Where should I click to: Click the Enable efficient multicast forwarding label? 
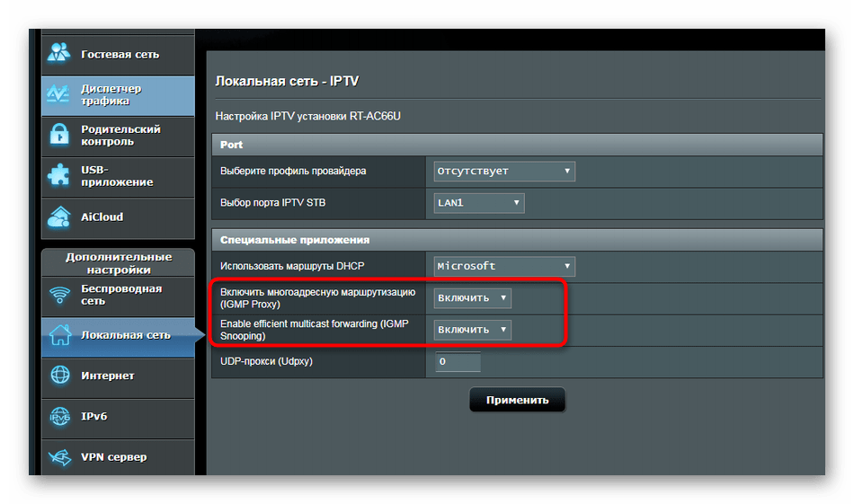coord(315,330)
